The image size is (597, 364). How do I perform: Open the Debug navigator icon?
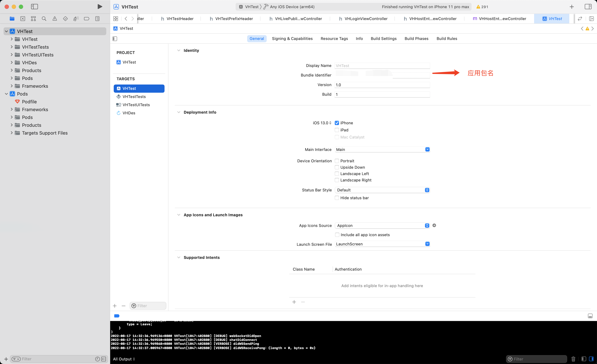[76, 19]
